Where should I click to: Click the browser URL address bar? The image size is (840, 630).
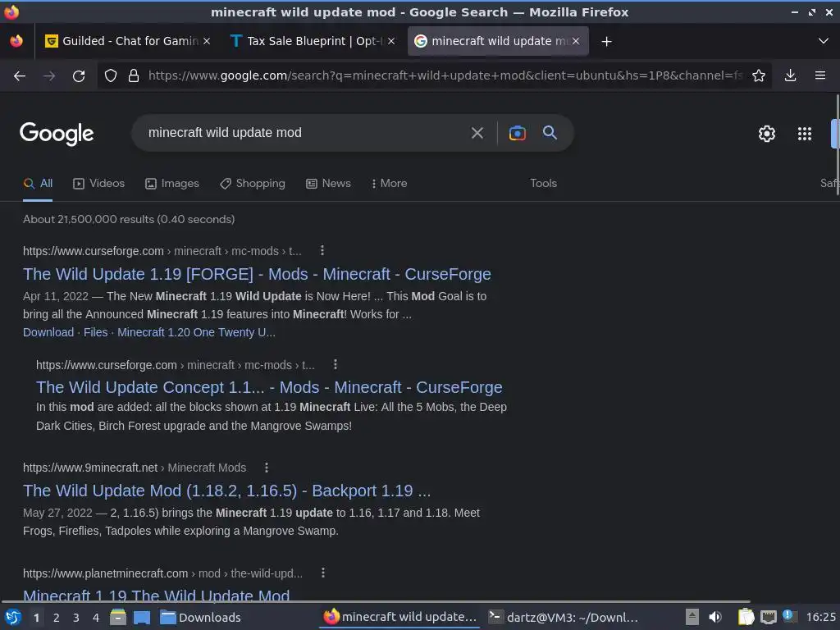pos(445,75)
